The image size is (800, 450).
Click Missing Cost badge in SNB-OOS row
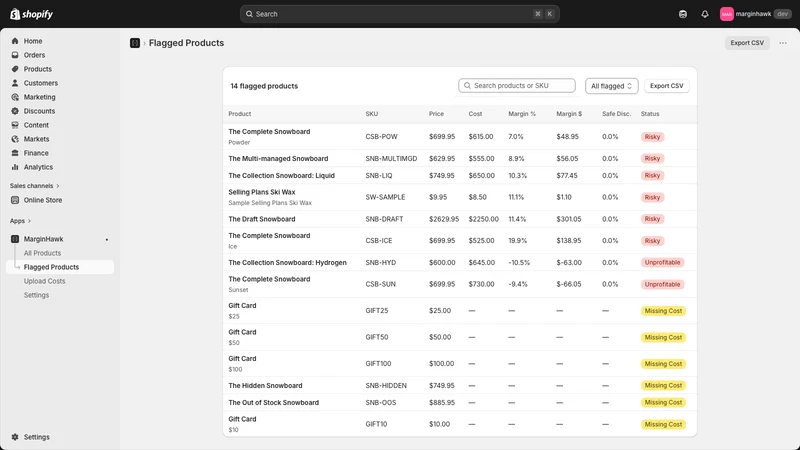663,403
